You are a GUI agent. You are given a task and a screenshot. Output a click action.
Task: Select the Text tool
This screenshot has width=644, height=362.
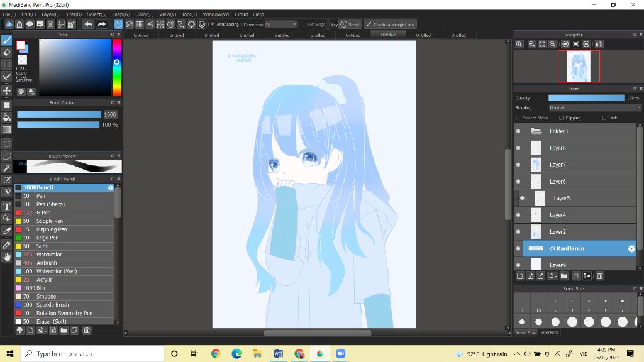(6, 206)
